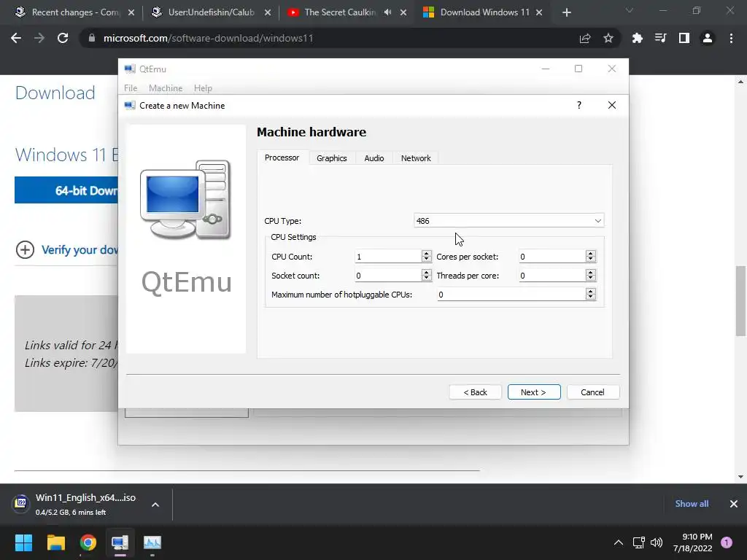747x560 pixels.
Task: Reload the Chrome page
Action: (63, 38)
